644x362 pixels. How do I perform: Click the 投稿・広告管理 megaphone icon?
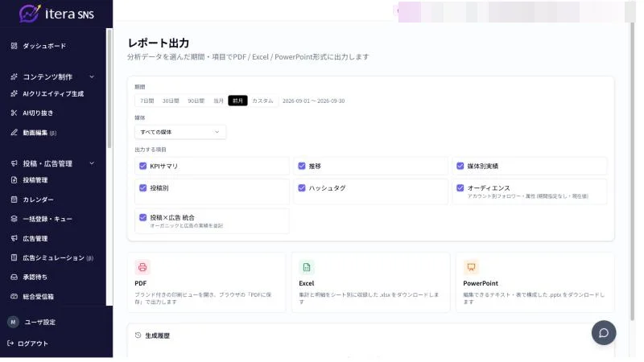click(14, 163)
